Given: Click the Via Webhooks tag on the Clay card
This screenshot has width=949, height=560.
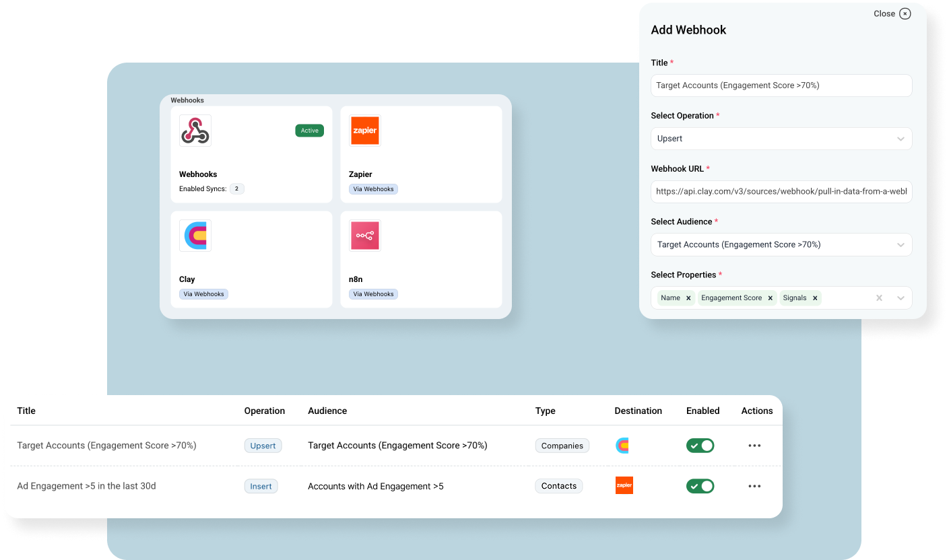Looking at the screenshot, I should coord(203,294).
